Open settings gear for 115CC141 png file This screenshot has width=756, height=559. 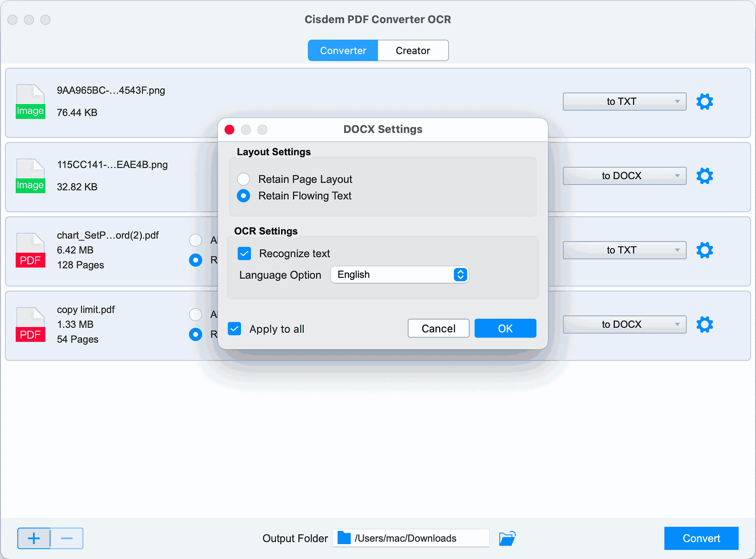point(705,176)
